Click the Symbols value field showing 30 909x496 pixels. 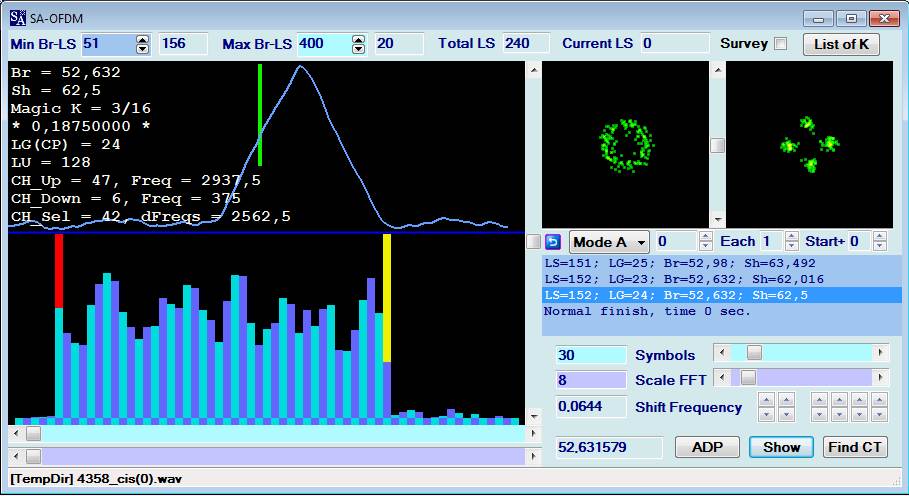tap(591, 355)
